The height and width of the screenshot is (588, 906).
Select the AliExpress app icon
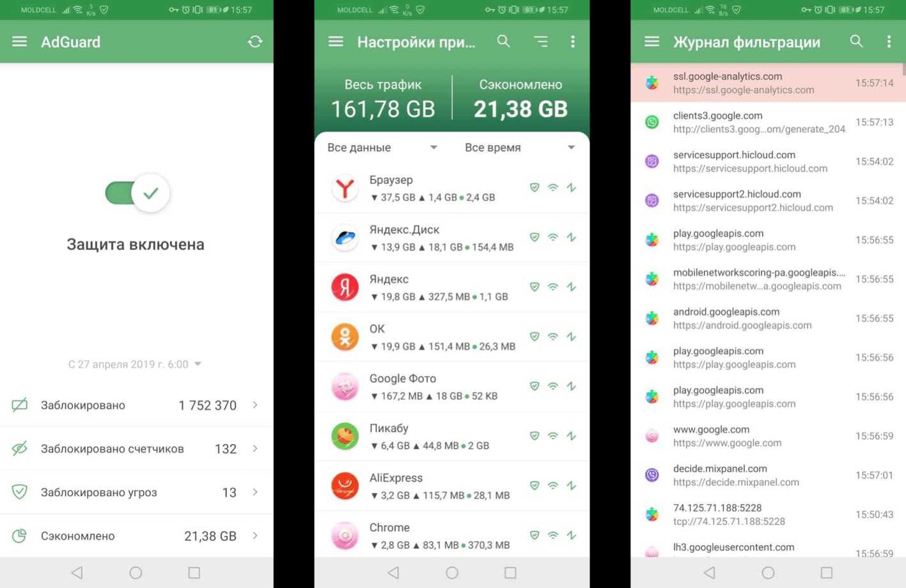coord(345,486)
